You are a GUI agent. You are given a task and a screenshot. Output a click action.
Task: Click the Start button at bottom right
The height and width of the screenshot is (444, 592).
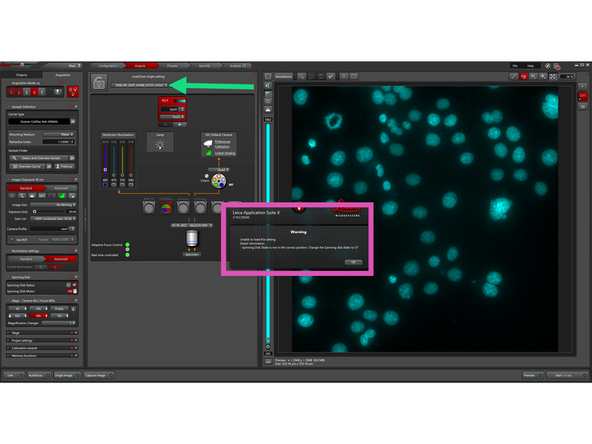(x=566, y=375)
